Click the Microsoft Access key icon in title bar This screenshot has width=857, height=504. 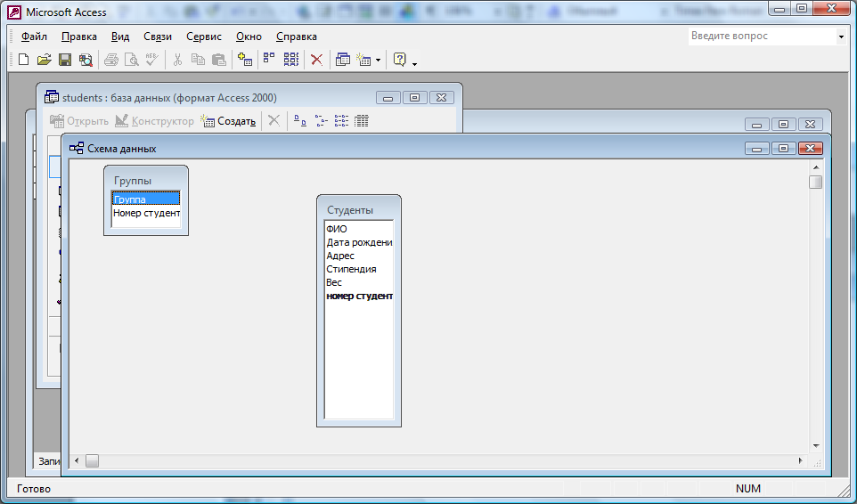15,12
